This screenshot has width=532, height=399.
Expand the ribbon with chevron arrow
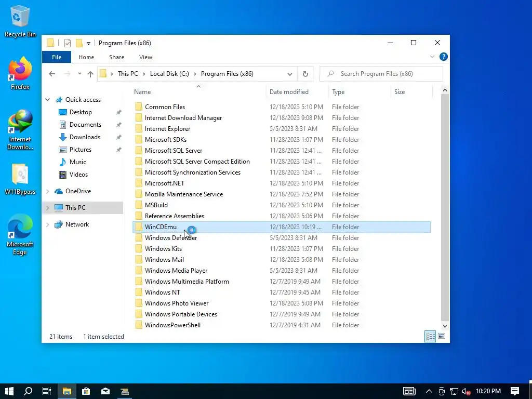click(432, 57)
